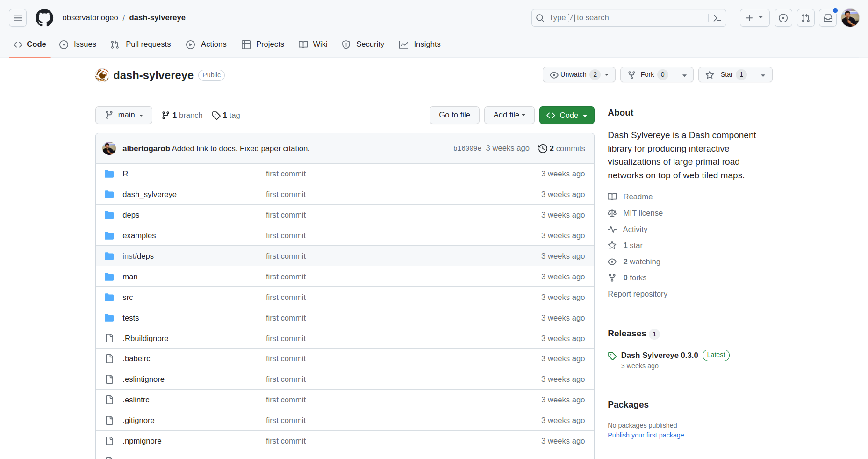The height and width of the screenshot is (459, 868).
Task: Click the commits history clock icon
Action: click(543, 148)
